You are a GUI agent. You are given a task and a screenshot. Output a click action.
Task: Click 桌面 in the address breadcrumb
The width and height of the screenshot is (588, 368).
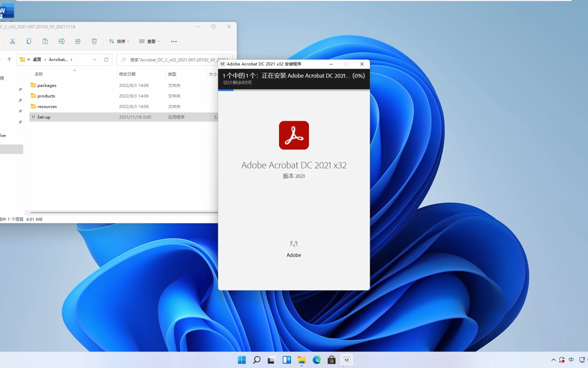click(x=37, y=60)
